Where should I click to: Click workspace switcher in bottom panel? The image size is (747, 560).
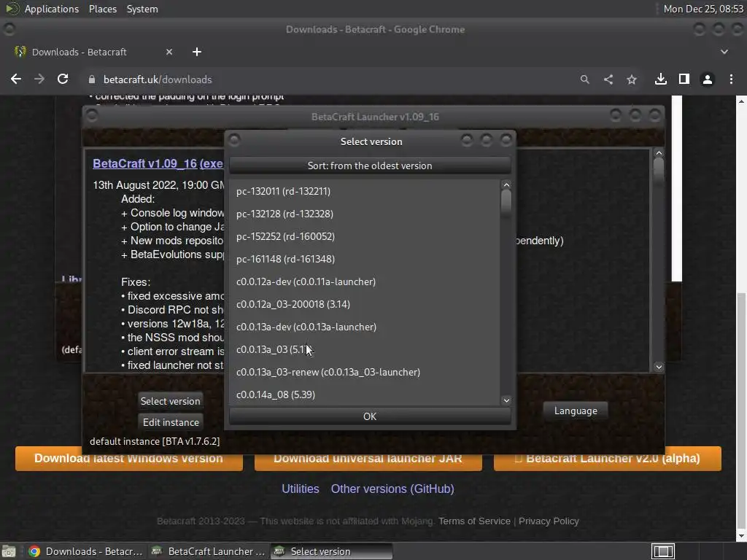coord(663,551)
